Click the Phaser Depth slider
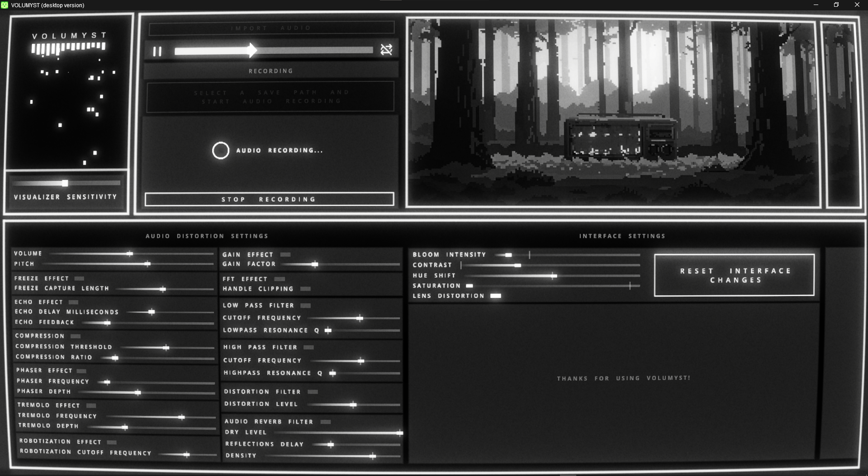868x476 pixels. (x=147, y=392)
